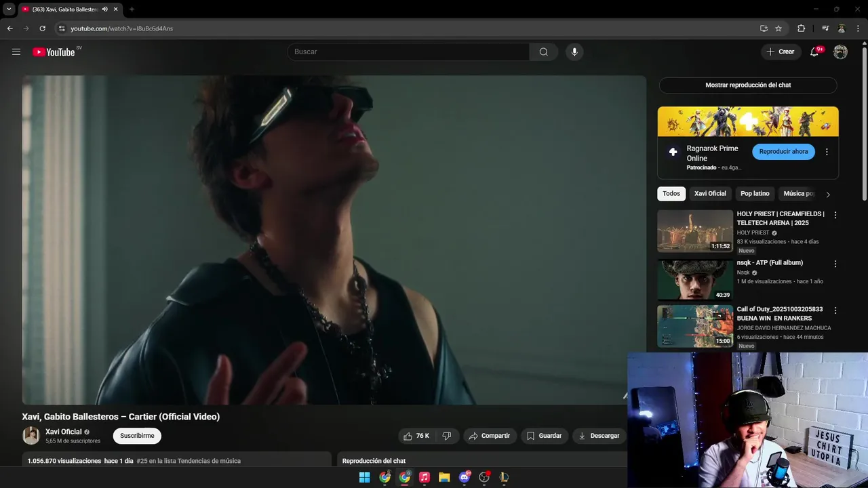Focus the Buscar search field
This screenshot has height=488, width=868.
coord(408,52)
